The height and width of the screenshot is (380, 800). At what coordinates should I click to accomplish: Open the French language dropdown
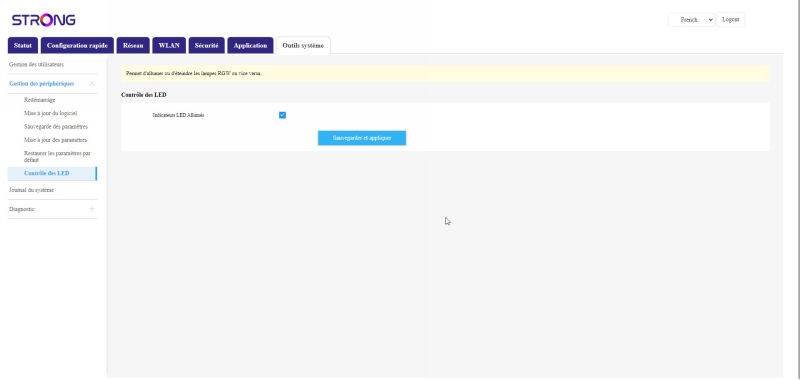pos(692,20)
